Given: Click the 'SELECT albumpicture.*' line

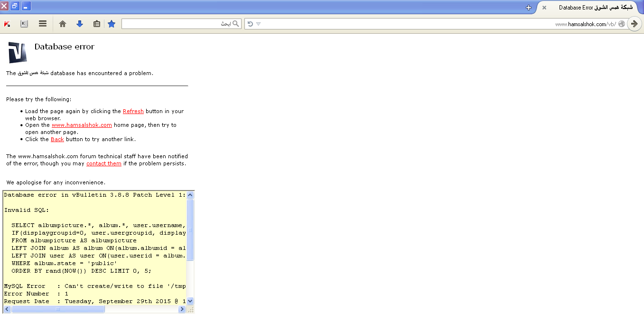Looking at the screenshot, I should click(99, 225).
